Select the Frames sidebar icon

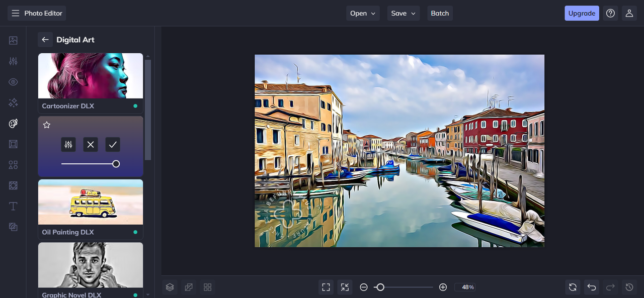point(13,144)
